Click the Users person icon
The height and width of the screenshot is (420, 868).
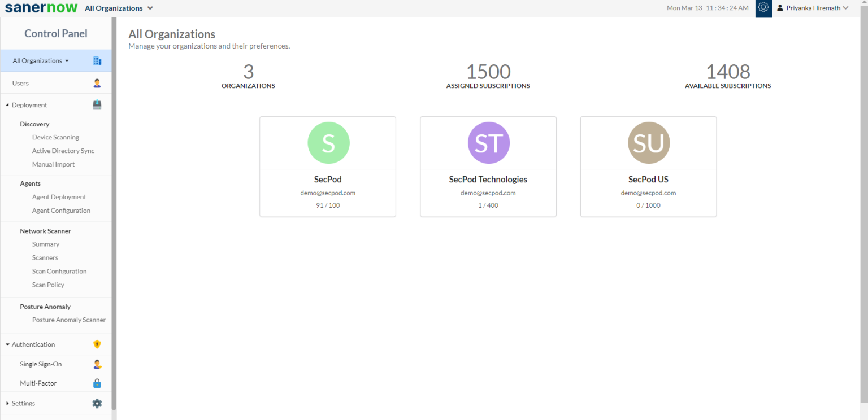pyautogui.click(x=97, y=83)
